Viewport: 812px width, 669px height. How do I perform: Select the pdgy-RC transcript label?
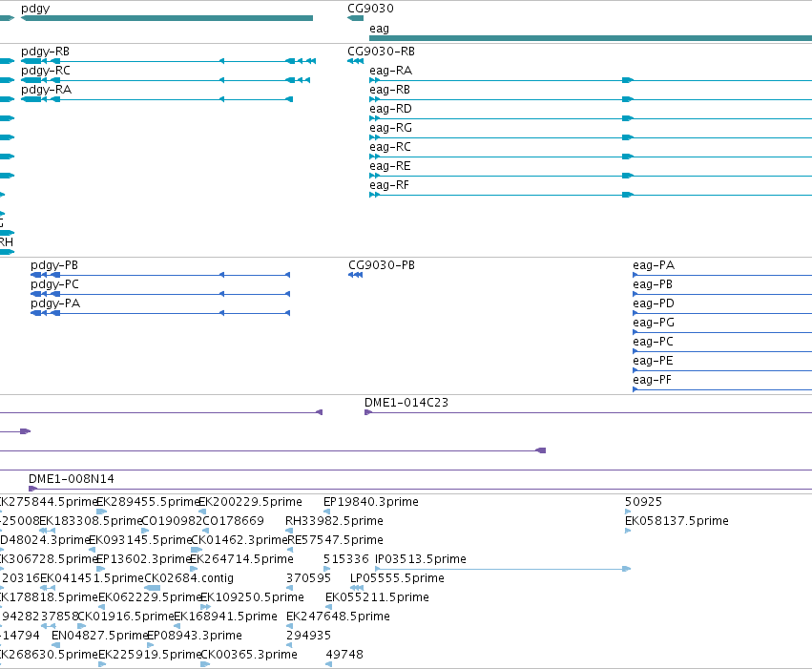tap(46, 71)
